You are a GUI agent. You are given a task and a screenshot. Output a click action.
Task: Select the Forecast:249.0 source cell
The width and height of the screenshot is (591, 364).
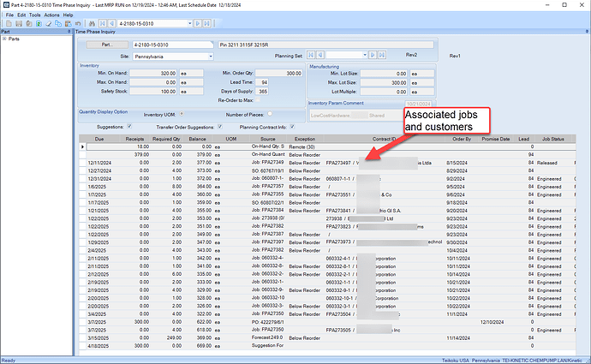268,337
